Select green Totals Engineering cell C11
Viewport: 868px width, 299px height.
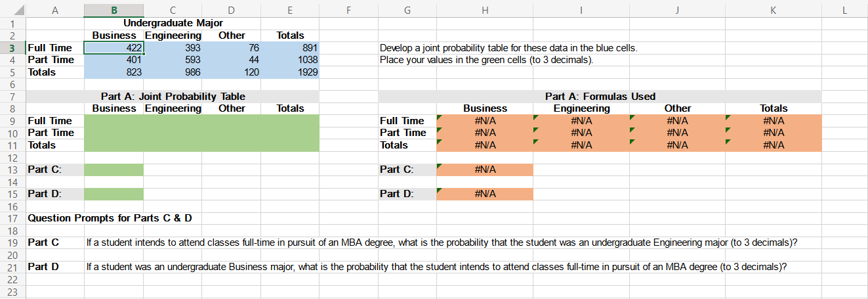coord(173,145)
